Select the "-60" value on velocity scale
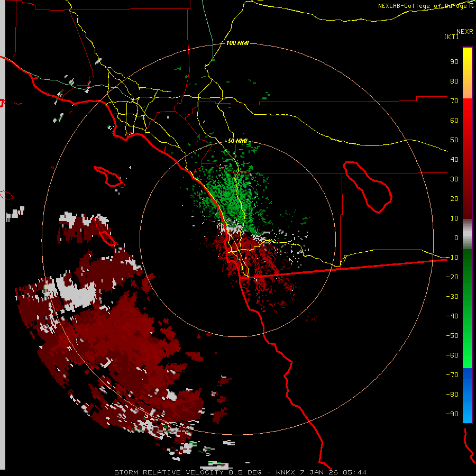 coord(452,355)
